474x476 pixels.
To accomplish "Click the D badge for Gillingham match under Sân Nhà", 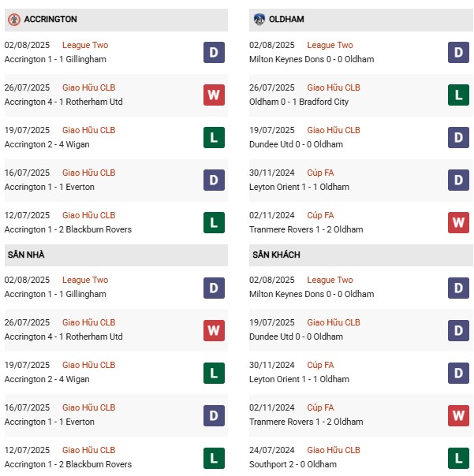I will pyautogui.click(x=214, y=287).
